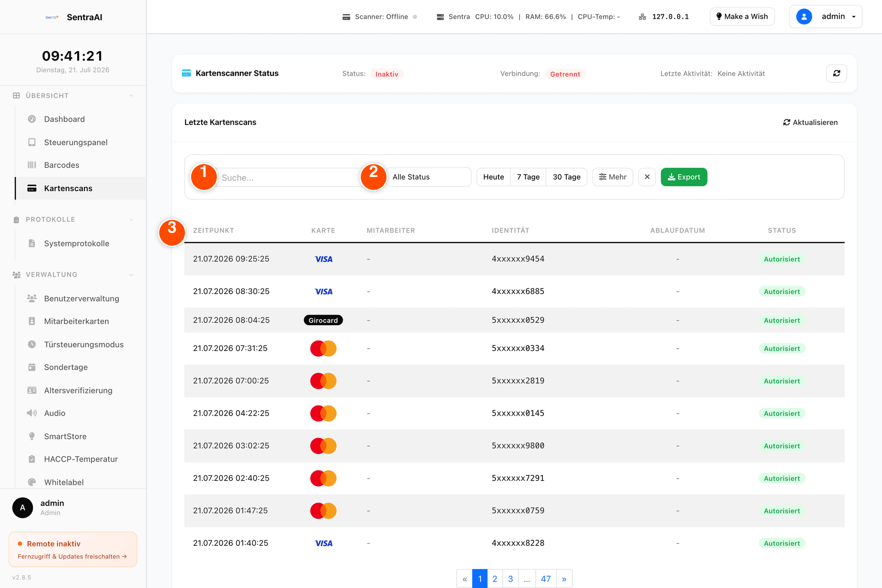Filter scans by Heute
Screen dimensions: 882x588
[x=493, y=177]
